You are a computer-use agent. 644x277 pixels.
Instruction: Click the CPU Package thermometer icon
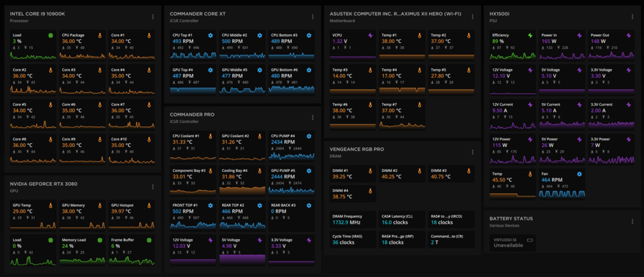pyautogui.click(x=99, y=35)
